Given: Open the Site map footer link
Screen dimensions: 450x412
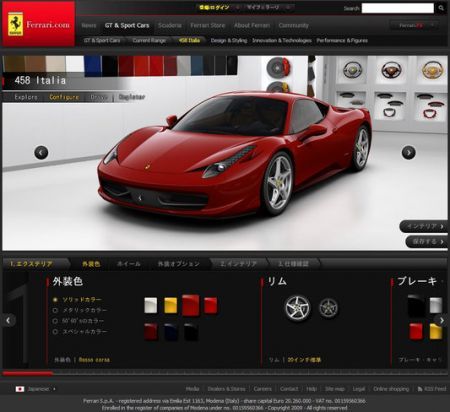Looking at the screenshot, I should pyautogui.click(x=335, y=389).
